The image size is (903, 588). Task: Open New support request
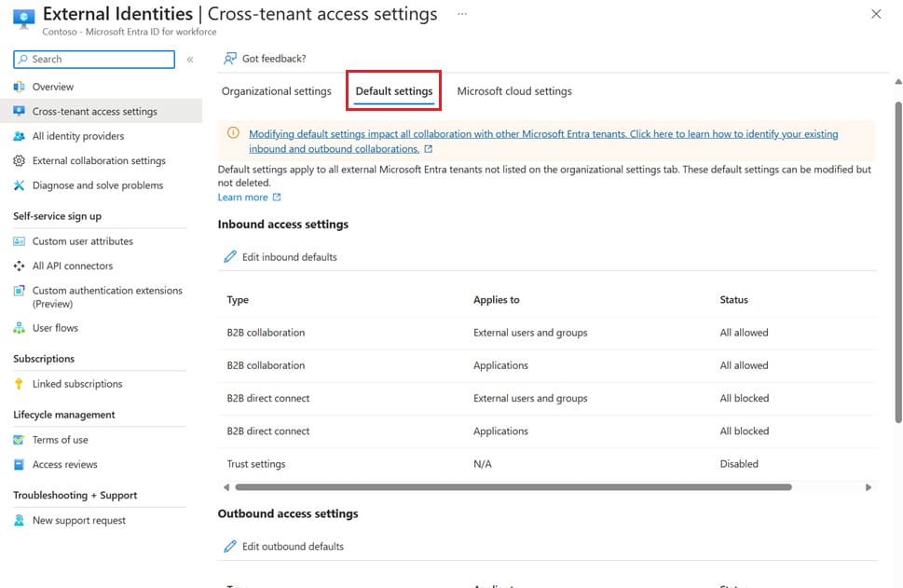click(x=79, y=520)
